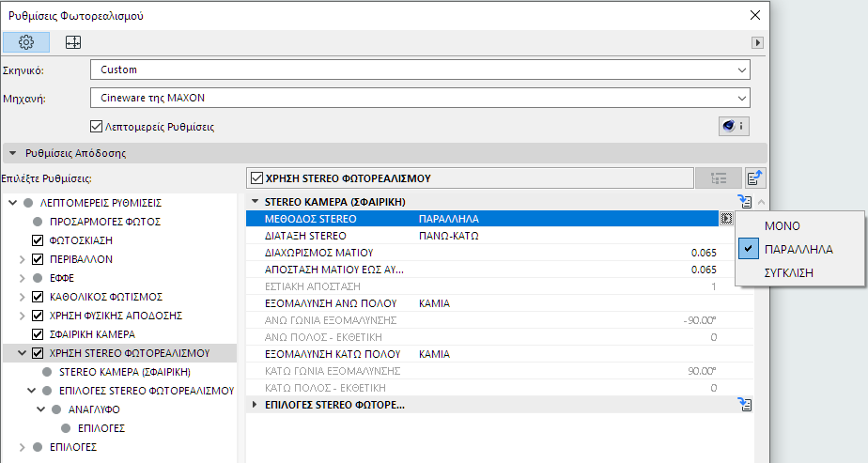This screenshot has width=868, height=463.
Task: Open the Σκηνικό Custom dropdown
Action: tap(420, 69)
